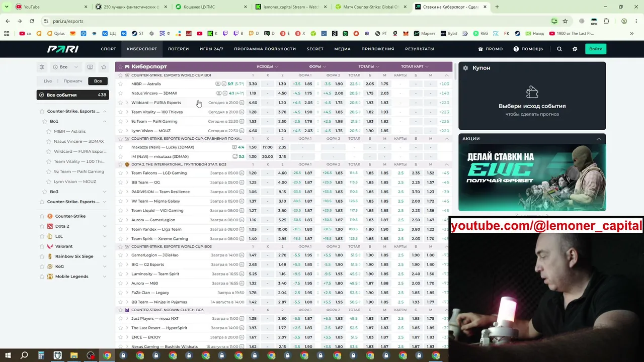Image resolution: width=644 pixels, height=362 pixels.
Task: Open the Тоталы column dropdown
Action: click(x=369, y=66)
